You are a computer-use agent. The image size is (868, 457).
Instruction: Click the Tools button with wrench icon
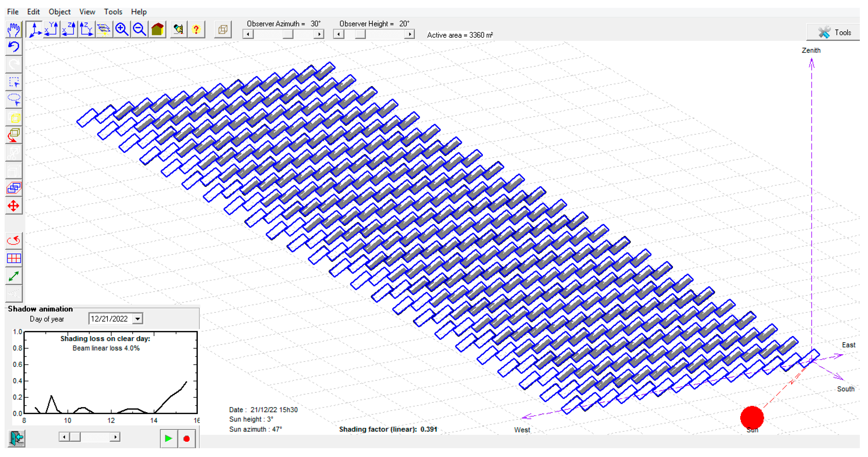pos(833,32)
